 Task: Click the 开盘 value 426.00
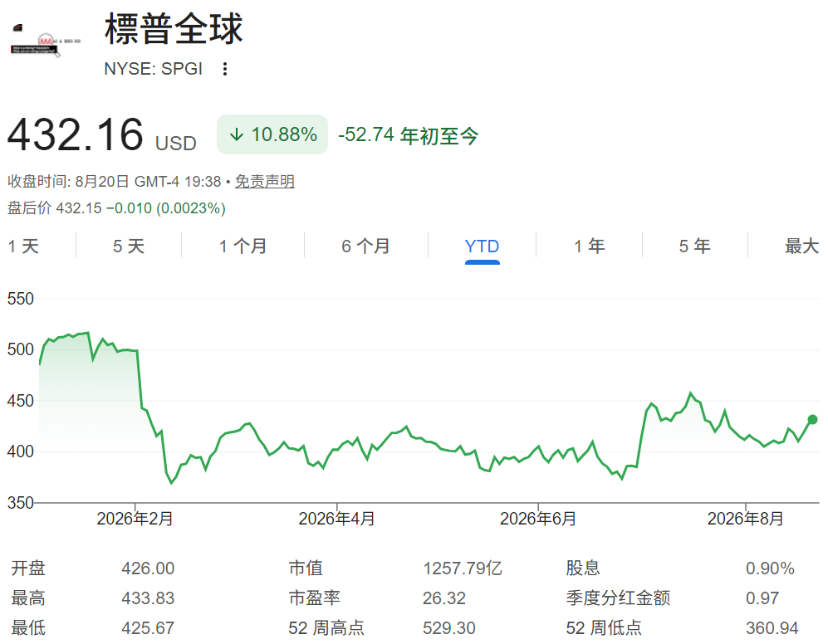[x=148, y=568]
